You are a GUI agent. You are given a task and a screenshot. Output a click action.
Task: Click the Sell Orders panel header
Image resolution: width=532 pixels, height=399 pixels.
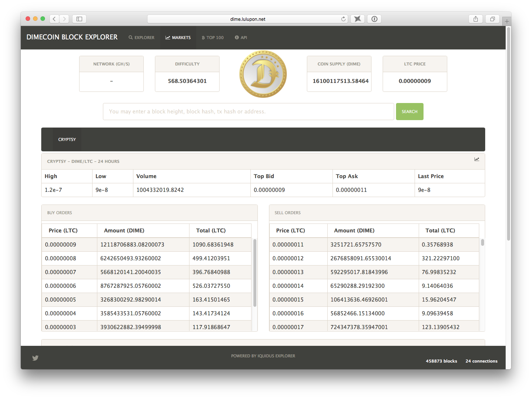click(377, 213)
